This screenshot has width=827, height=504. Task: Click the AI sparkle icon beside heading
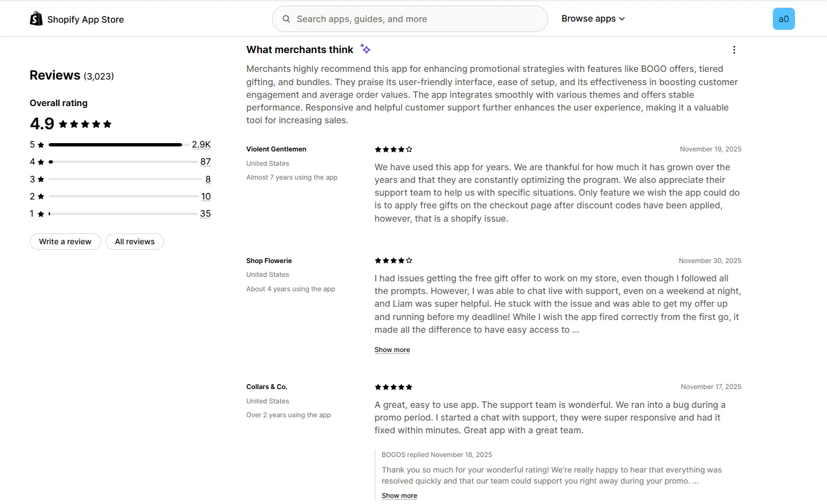click(x=365, y=49)
